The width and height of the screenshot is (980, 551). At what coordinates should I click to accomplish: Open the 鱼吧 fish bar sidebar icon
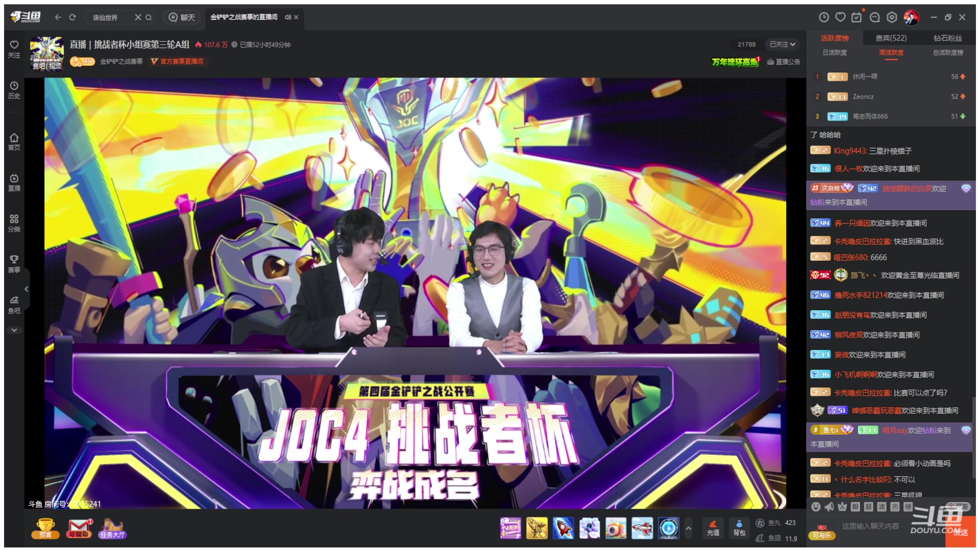14,304
